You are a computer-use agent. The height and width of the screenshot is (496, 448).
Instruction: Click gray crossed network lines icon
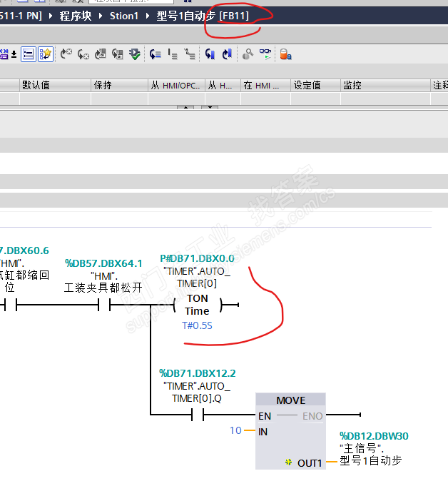pos(190,54)
